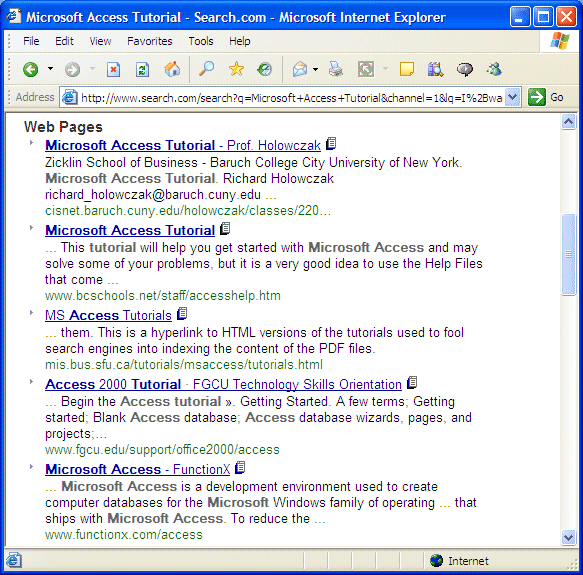Screen dimensions: 583x575
Task: Print the page with the Print icon
Action: coord(335,69)
